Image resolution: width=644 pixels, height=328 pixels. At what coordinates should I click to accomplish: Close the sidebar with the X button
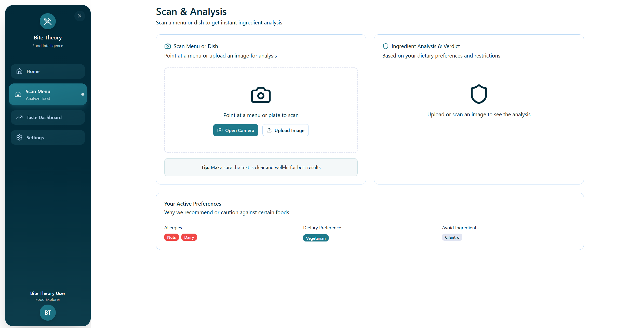point(79,16)
